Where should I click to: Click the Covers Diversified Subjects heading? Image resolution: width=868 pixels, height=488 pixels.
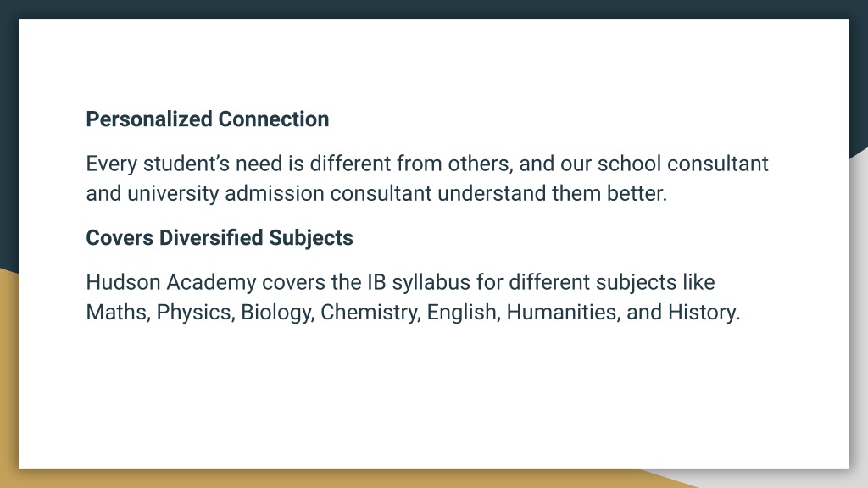point(220,238)
